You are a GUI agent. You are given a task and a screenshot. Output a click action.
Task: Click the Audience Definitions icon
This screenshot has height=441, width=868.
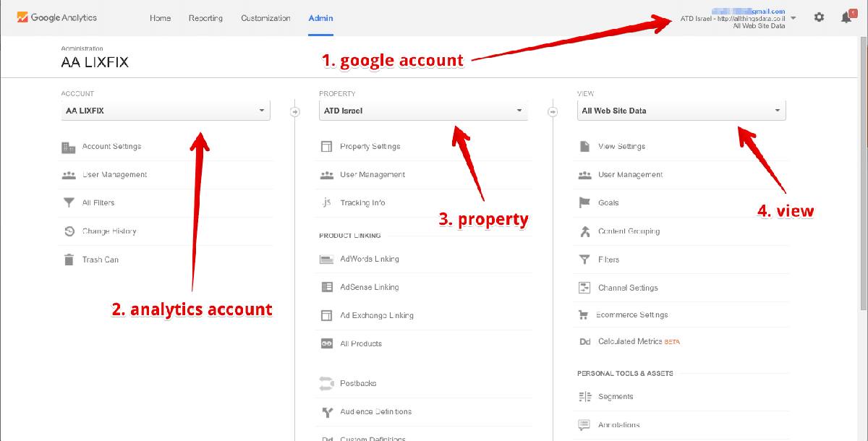coord(326,412)
